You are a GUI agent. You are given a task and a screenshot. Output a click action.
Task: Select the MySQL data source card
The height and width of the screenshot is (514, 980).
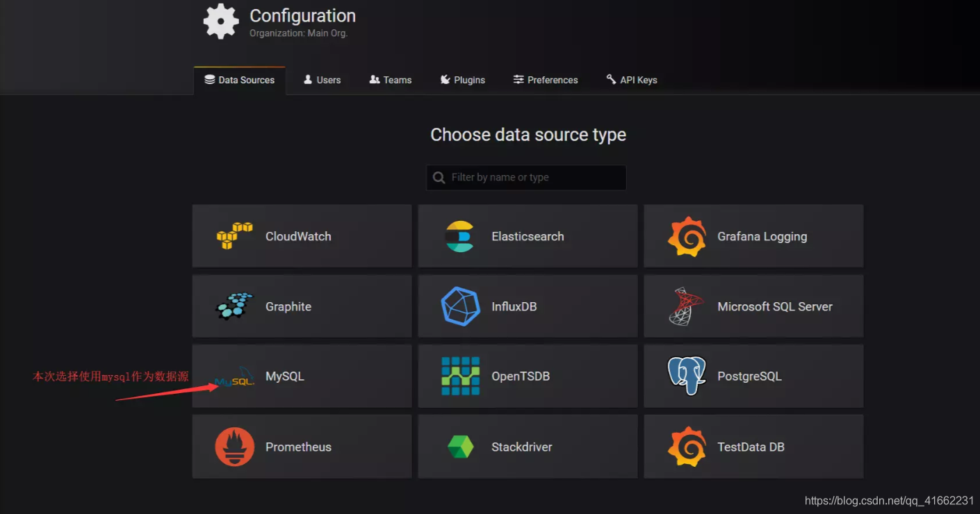(x=302, y=376)
